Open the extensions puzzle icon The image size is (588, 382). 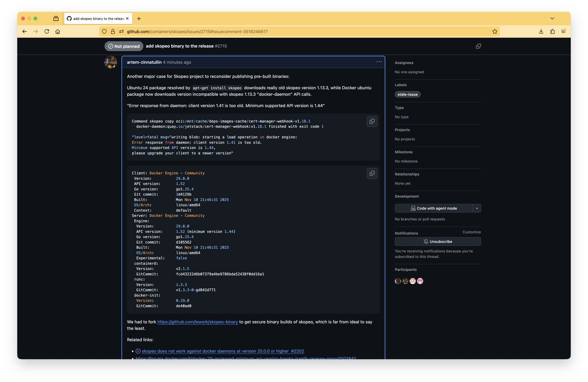pyautogui.click(x=552, y=31)
